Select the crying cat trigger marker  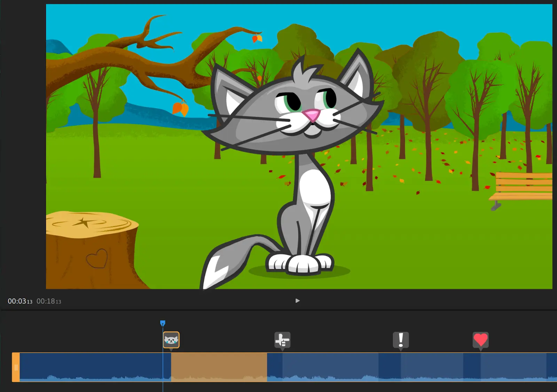coord(171,340)
